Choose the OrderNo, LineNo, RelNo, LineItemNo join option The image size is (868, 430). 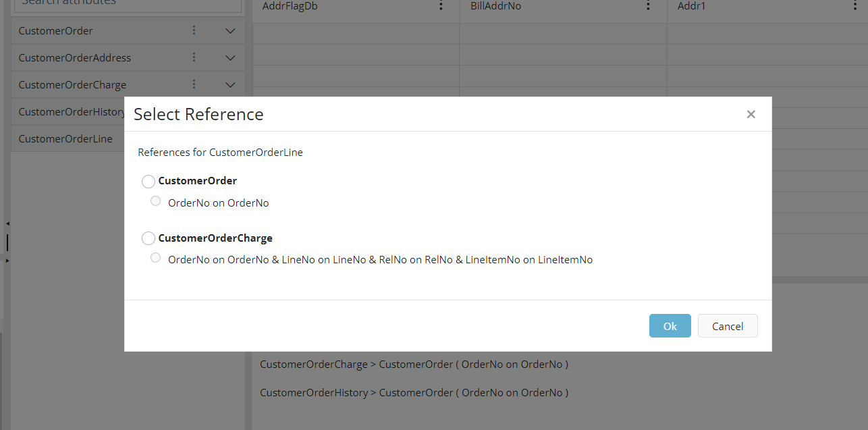tap(156, 258)
